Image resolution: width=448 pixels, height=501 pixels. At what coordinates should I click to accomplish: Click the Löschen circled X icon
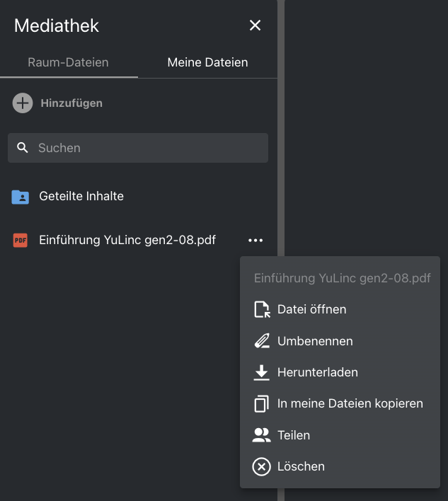[x=262, y=467]
